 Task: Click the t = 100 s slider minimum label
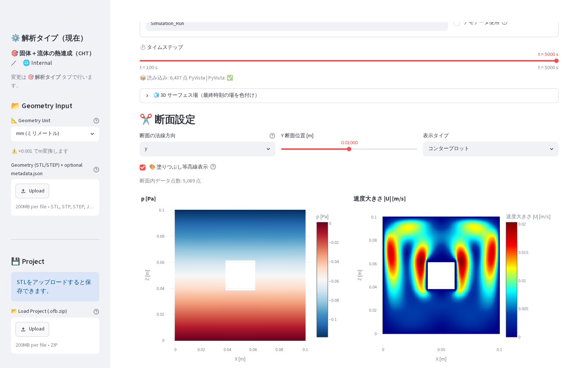[148, 68]
